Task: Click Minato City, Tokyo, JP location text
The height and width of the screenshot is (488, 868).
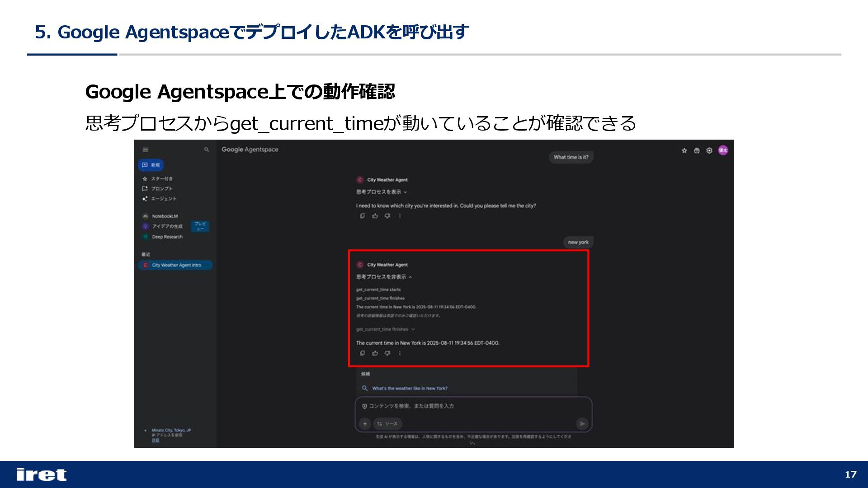Action: click(171, 430)
